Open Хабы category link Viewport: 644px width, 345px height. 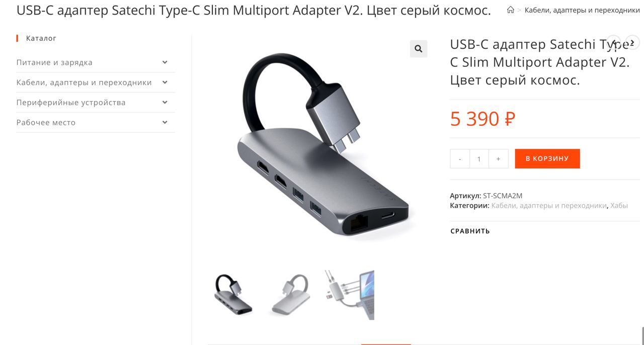(x=619, y=206)
